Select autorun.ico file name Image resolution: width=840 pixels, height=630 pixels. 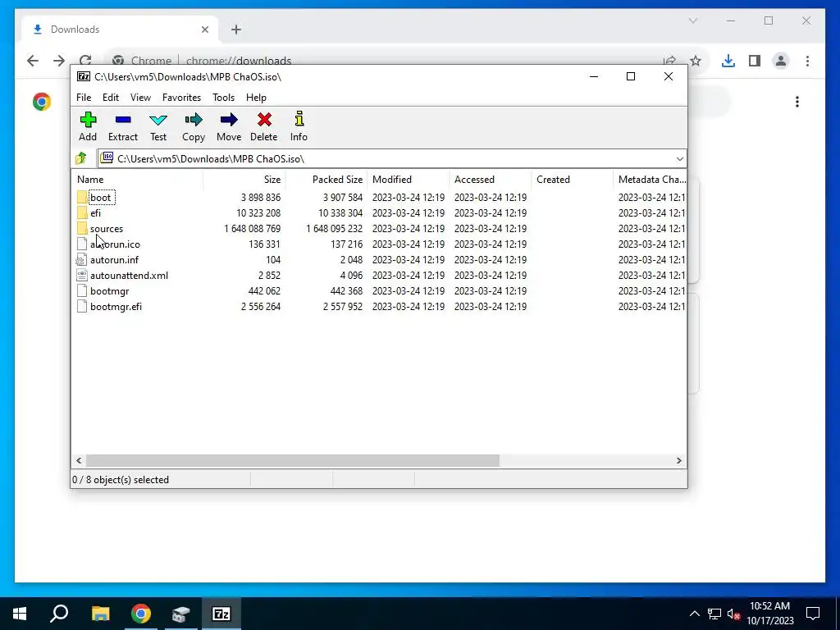click(115, 244)
